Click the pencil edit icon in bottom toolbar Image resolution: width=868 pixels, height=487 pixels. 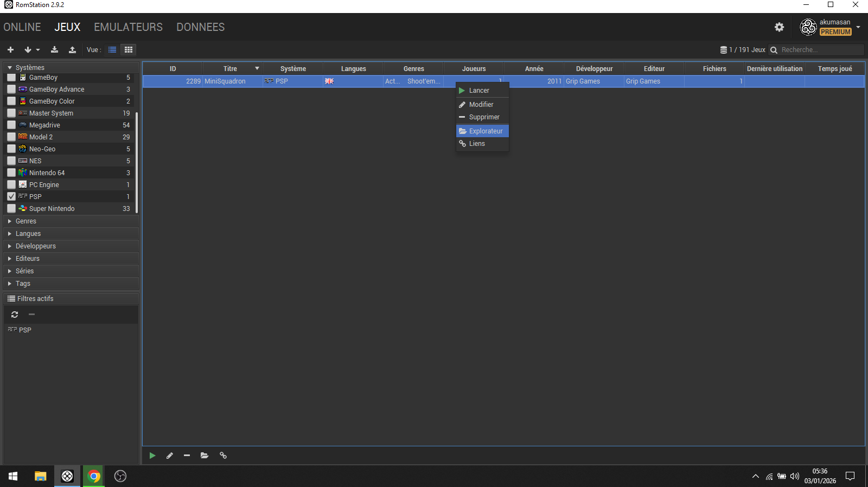click(170, 456)
